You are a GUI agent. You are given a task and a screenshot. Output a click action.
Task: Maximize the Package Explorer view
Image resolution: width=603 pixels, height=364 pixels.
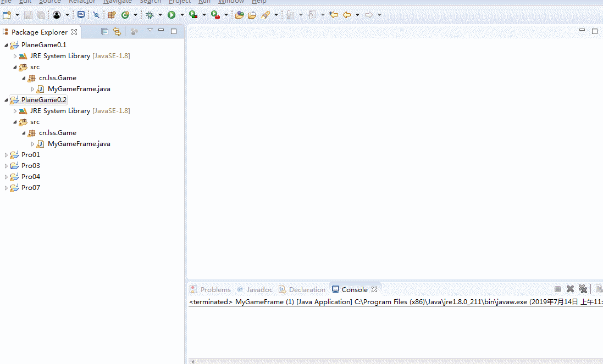click(174, 31)
